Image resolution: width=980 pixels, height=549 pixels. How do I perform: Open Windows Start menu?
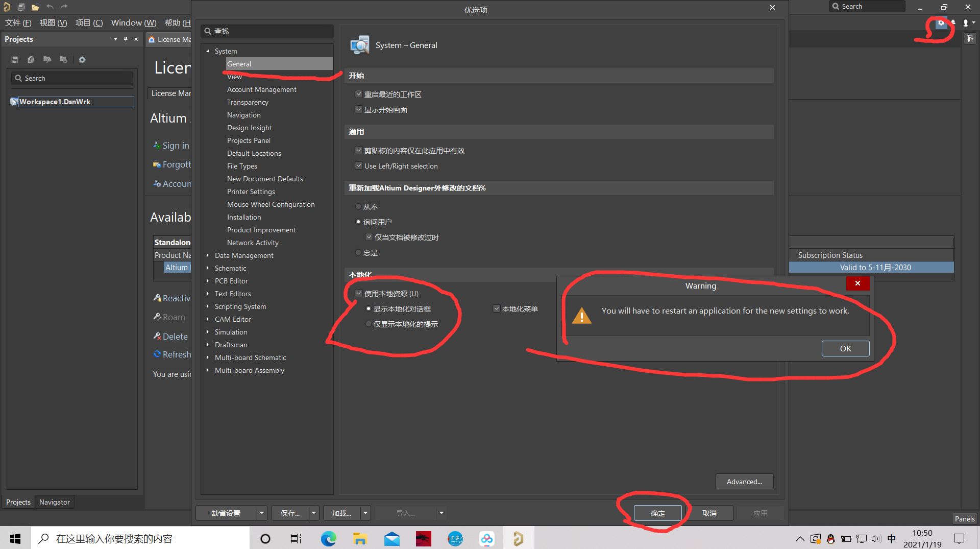click(15, 538)
